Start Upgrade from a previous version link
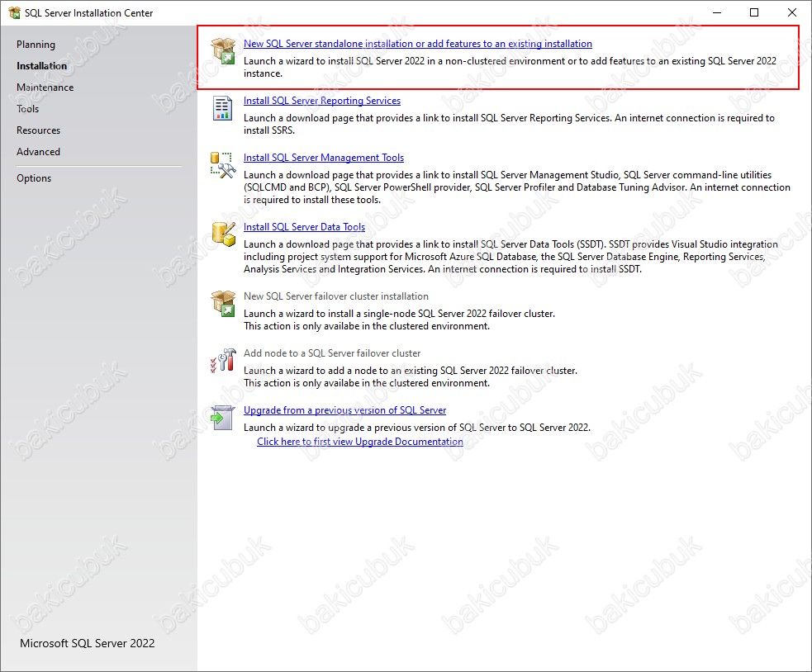 345,410
